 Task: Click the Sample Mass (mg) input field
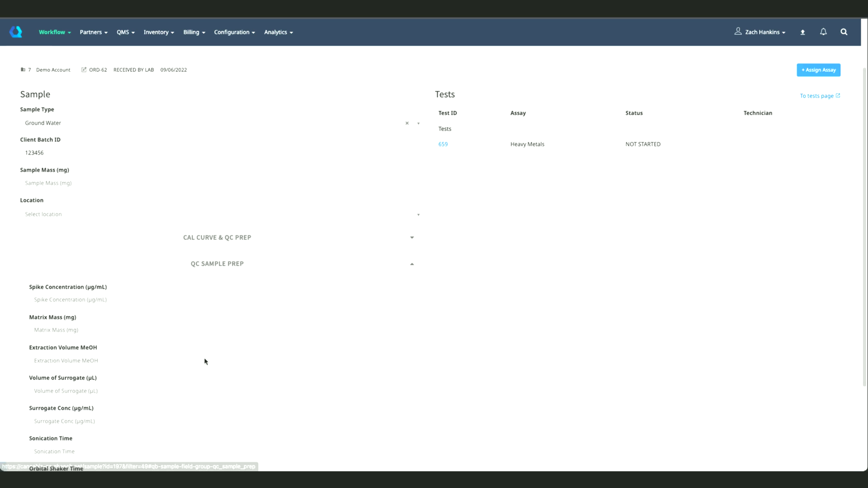[x=222, y=183]
